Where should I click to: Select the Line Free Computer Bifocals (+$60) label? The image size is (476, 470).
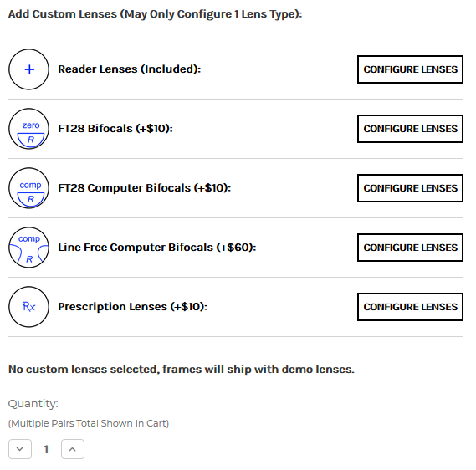157,248
